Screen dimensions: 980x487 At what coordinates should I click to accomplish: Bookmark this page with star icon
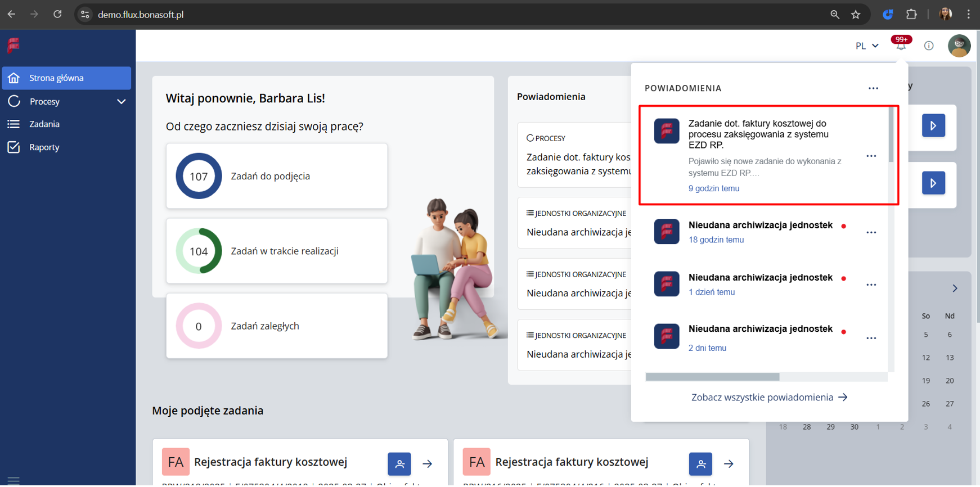pyautogui.click(x=856, y=15)
